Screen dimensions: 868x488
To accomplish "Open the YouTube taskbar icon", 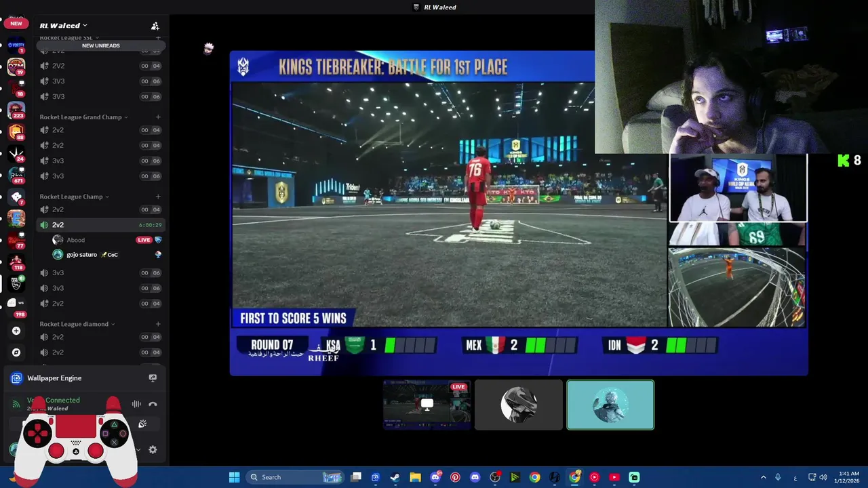I will [x=614, y=477].
